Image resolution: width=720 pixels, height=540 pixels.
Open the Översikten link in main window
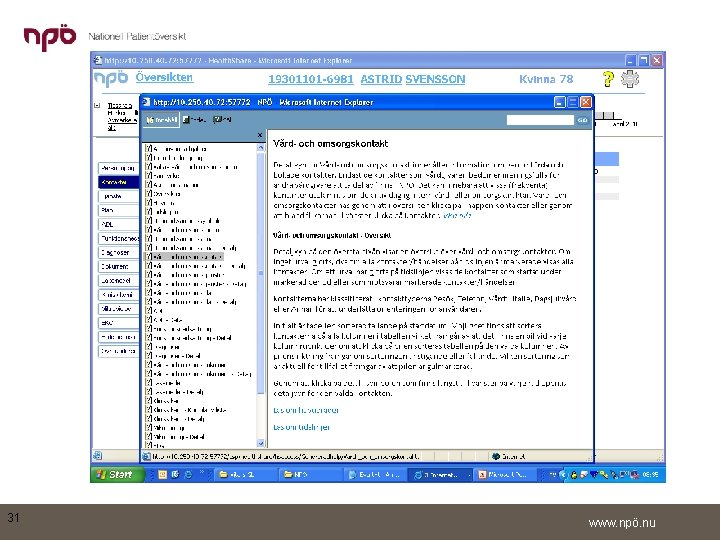pos(164,77)
